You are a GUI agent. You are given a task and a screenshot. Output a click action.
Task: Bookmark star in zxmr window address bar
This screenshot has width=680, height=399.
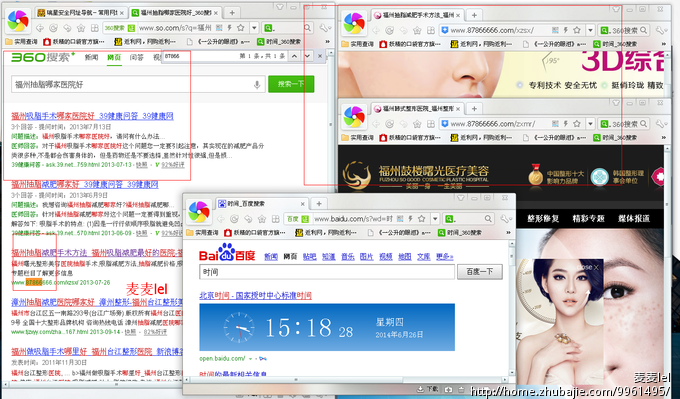point(577,124)
